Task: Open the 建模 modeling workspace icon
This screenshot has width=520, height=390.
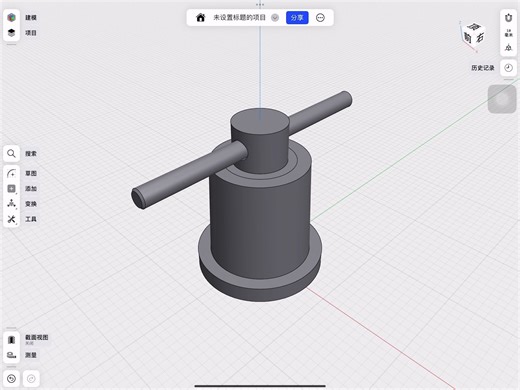Action: (x=11, y=17)
